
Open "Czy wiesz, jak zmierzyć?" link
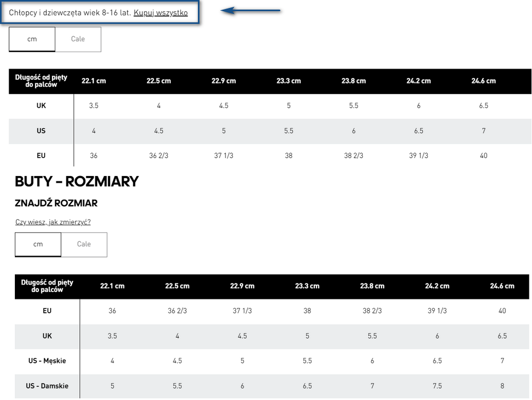53,222
